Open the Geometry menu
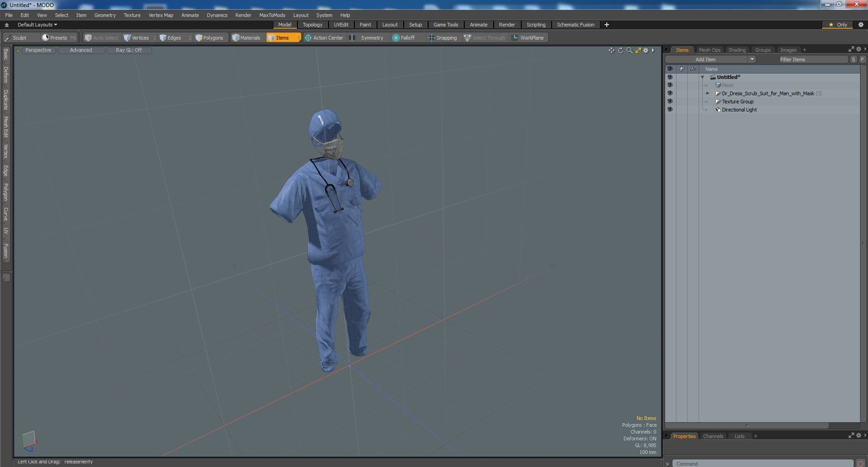The image size is (868, 467). coord(105,15)
